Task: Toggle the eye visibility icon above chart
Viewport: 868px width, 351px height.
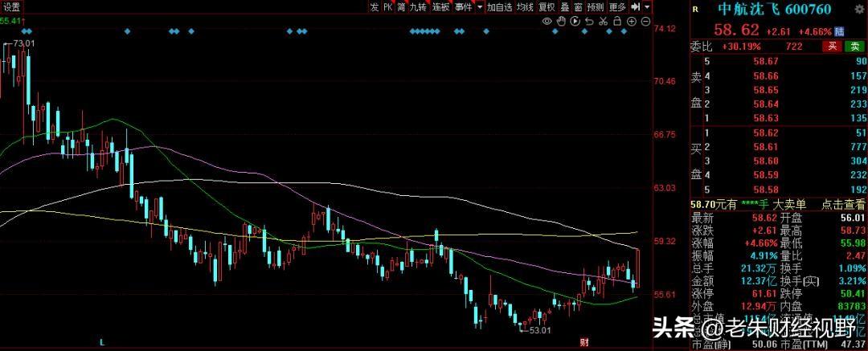Action: [547, 22]
